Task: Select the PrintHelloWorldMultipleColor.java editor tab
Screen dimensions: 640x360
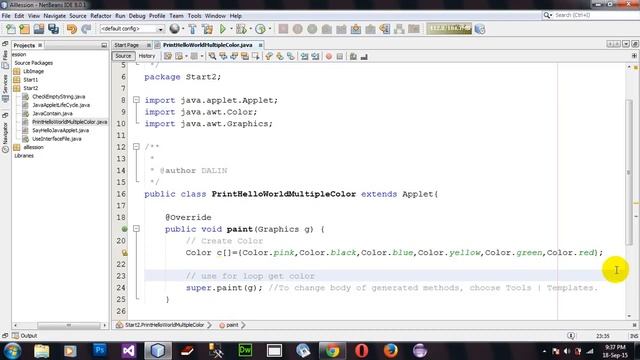Action: 208,45
